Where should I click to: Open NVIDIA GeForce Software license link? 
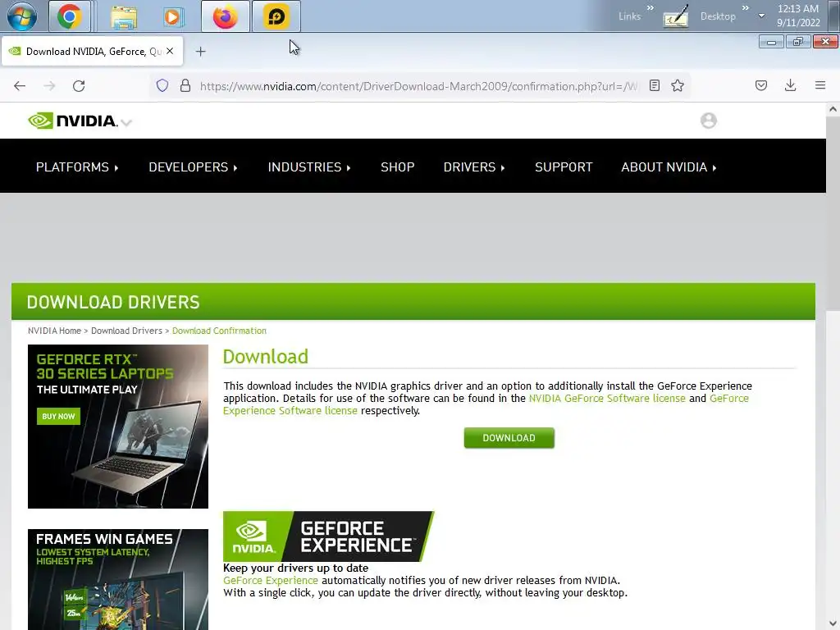[607, 398]
